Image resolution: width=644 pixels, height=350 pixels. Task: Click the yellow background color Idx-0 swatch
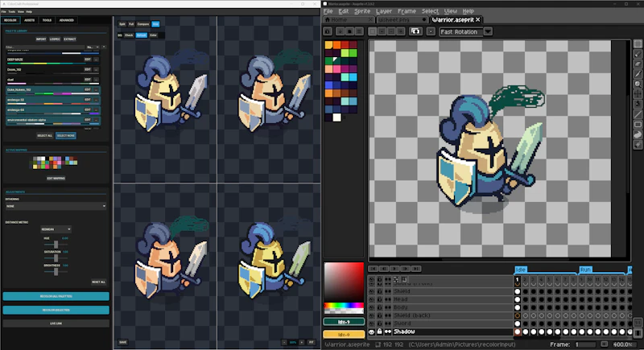tap(344, 335)
